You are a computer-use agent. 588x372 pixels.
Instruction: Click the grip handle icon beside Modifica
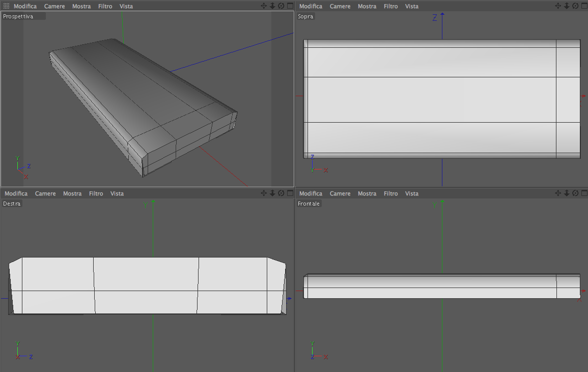point(7,6)
